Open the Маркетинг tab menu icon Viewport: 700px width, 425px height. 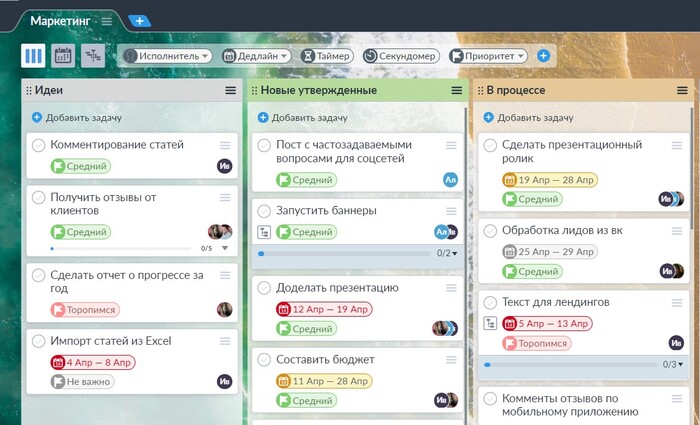coord(107,21)
